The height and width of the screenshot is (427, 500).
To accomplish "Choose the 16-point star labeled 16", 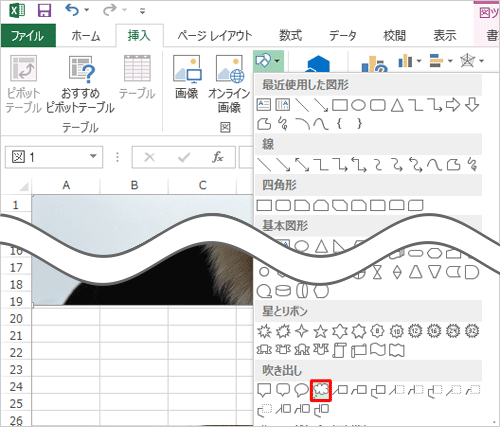I will pyautogui.click(x=434, y=331).
